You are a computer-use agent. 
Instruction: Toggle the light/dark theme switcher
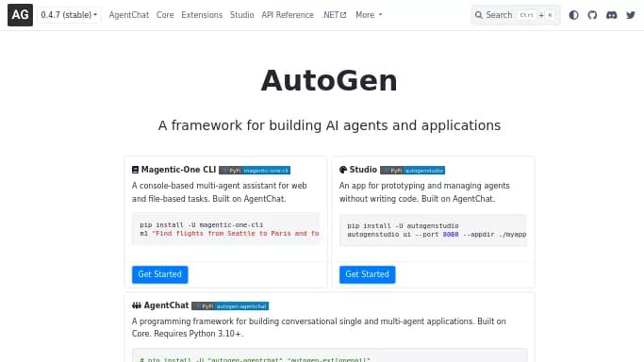tap(574, 15)
